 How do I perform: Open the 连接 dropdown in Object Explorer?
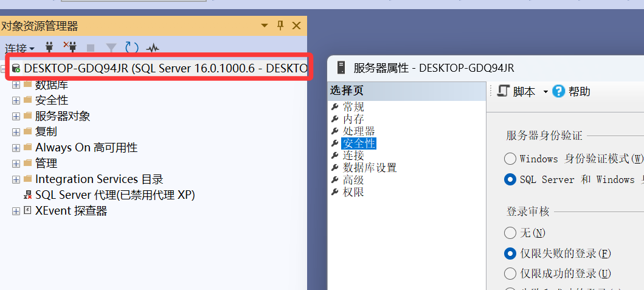pyautogui.click(x=19, y=49)
